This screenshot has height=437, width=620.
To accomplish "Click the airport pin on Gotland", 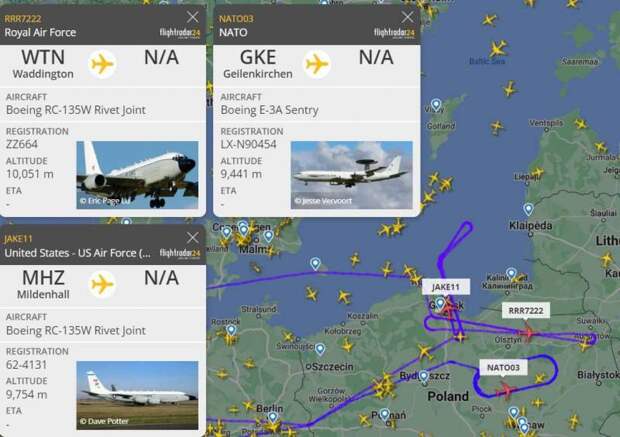I will [x=436, y=105].
